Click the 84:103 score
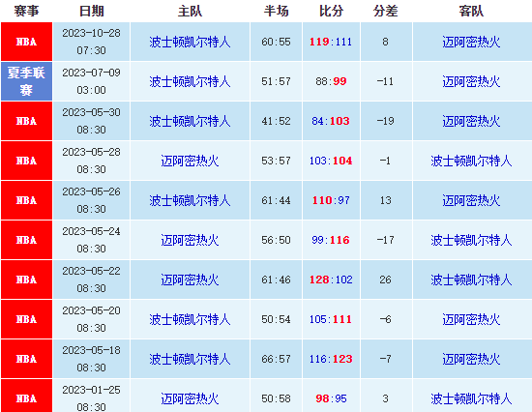 (x=331, y=121)
